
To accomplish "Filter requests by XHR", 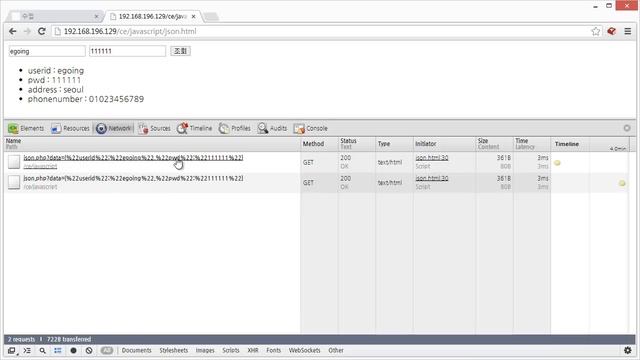I will click(253, 350).
